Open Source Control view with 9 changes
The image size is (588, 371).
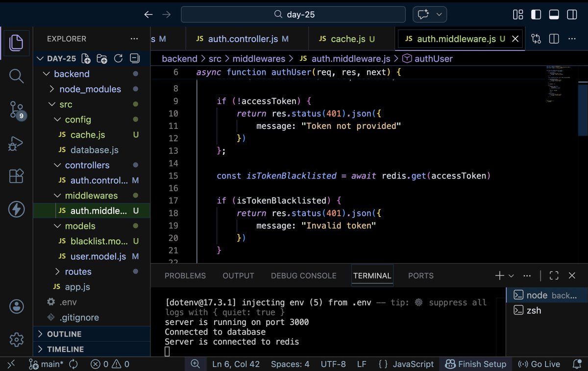pos(17,110)
